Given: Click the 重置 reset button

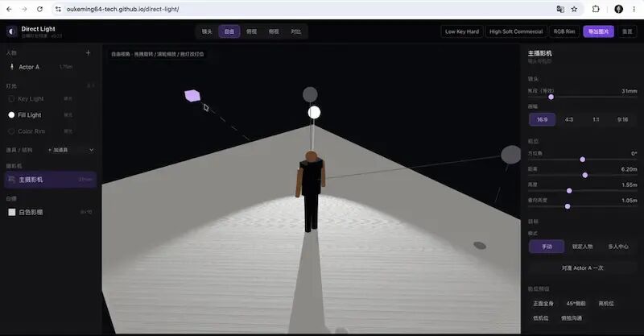Looking at the screenshot, I should (x=627, y=31).
